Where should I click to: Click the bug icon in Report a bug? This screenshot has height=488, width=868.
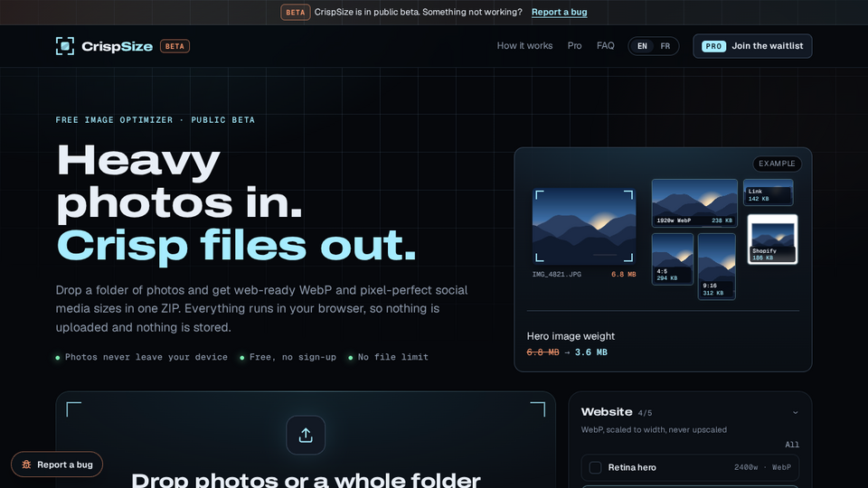(26, 465)
